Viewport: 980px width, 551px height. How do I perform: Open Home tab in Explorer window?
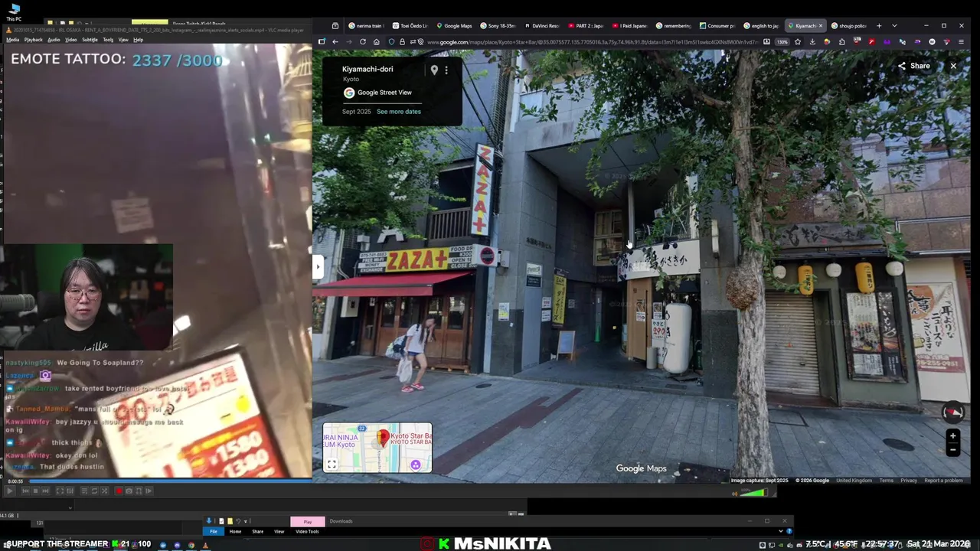tap(235, 531)
